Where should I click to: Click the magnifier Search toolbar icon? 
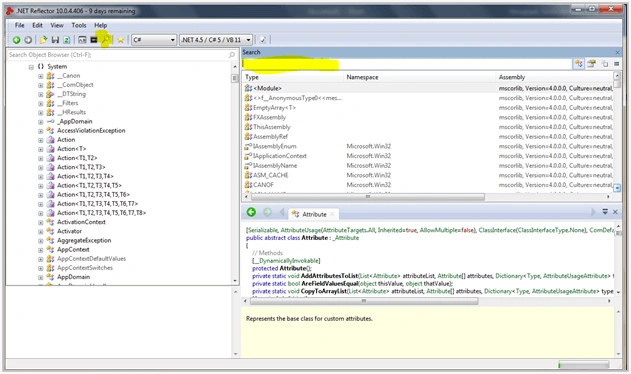[105, 39]
